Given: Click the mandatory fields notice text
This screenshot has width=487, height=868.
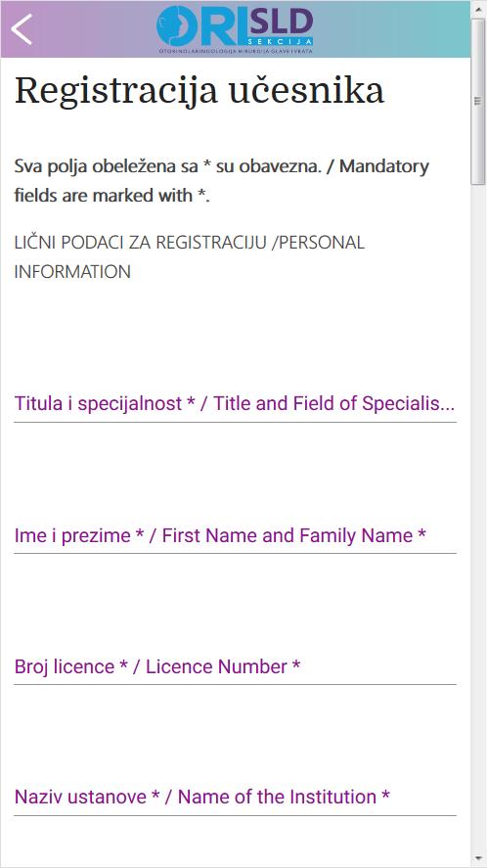Looking at the screenshot, I should click(221, 180).
